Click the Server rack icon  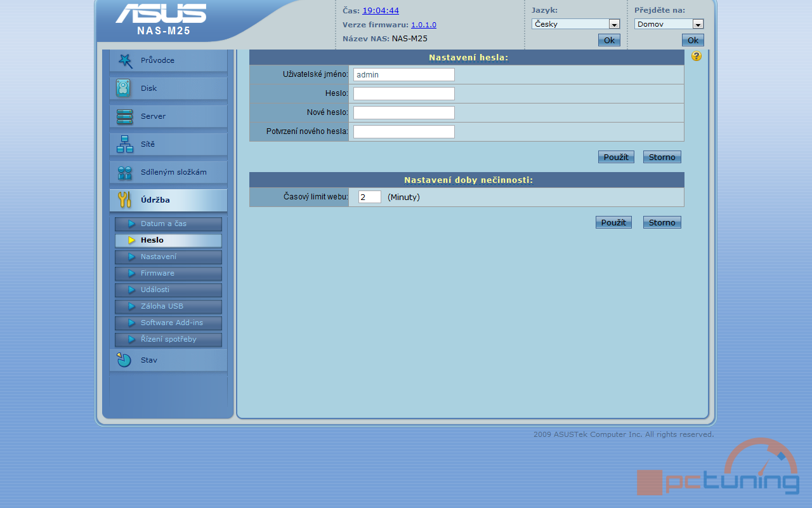tap(124, 116)
